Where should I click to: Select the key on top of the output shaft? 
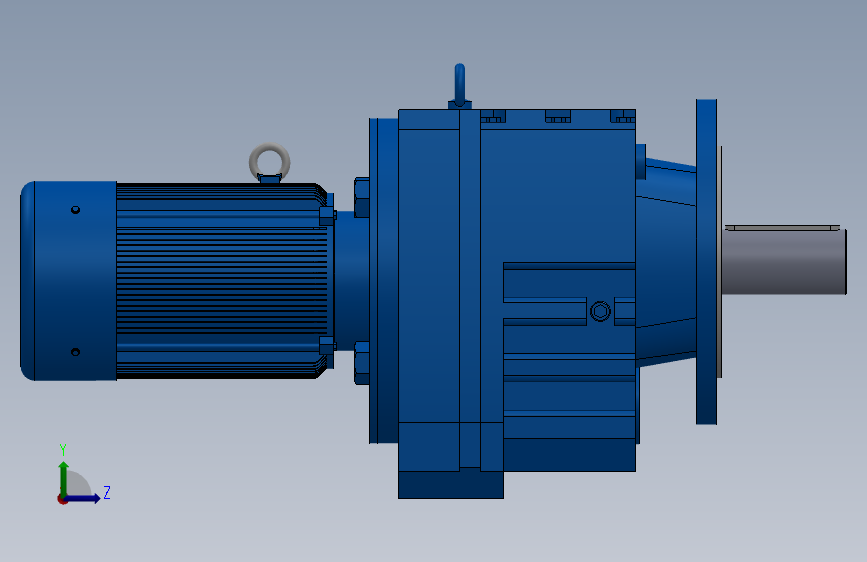click(782, 227)
